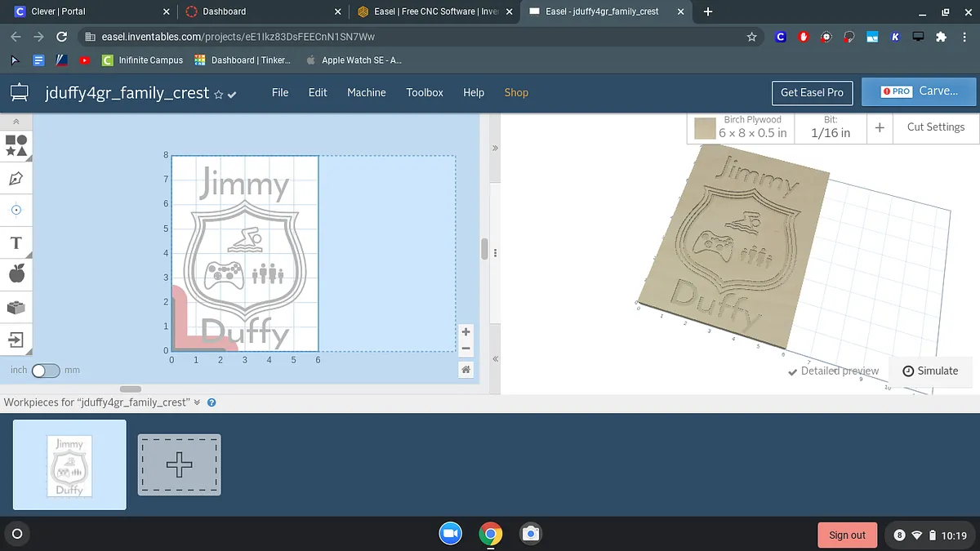Star the project as favorite
Viewport: 980px width, 551px height.
coord(218,95)
